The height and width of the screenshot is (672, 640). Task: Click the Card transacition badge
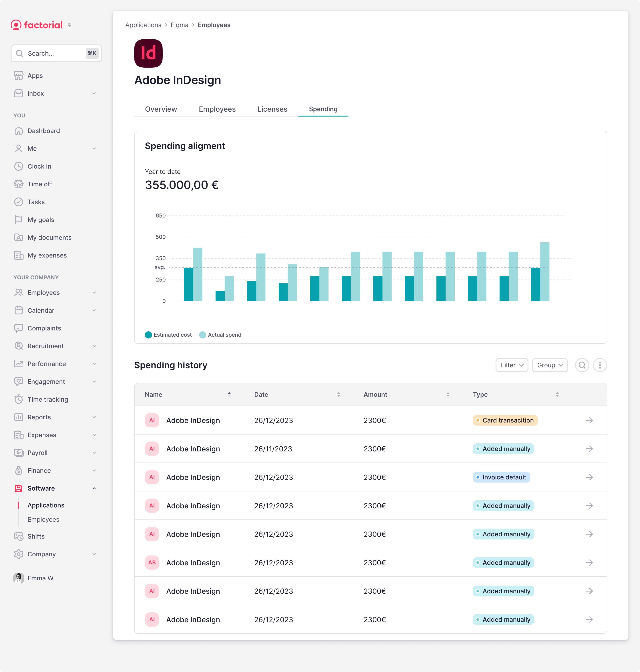click(505, 420)
